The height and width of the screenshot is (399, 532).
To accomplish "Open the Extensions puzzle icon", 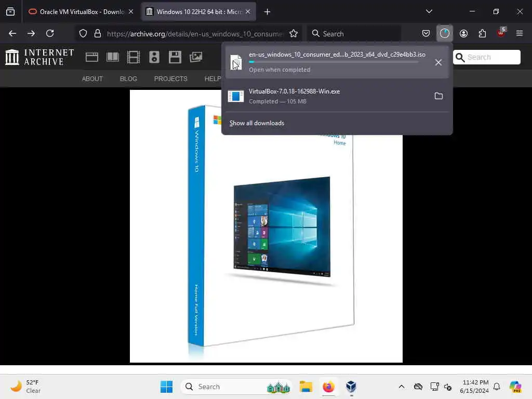I will click(482, 34).
